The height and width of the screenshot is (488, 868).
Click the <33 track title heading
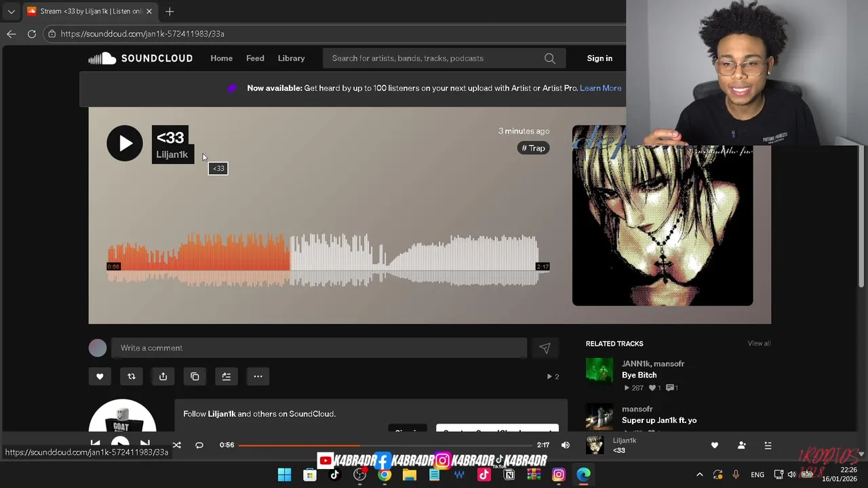click(x=170, y=138)
